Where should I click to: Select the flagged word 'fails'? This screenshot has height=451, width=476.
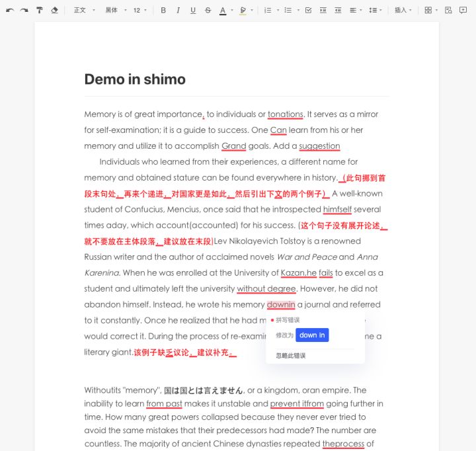pyautogui.click(x=326, y=272)
